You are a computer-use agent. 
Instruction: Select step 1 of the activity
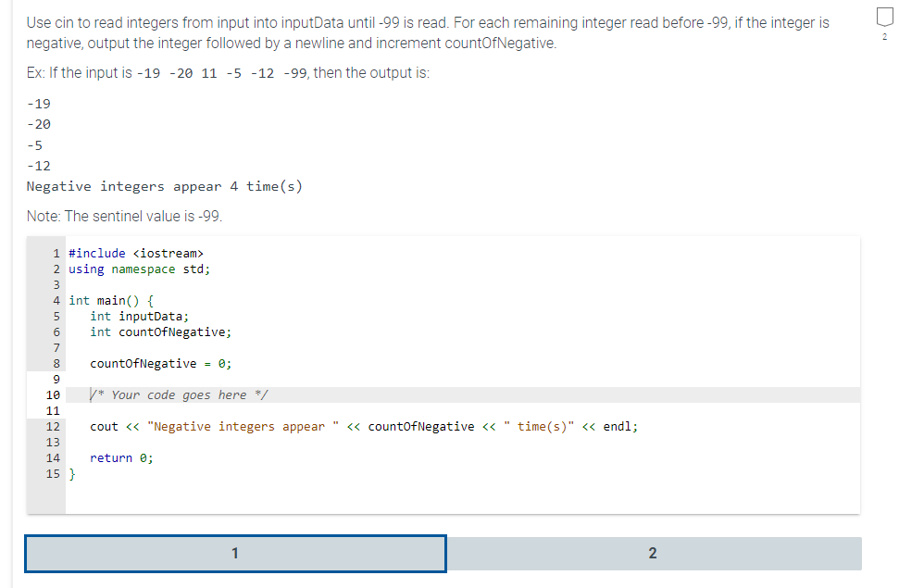tap(235, 553)
